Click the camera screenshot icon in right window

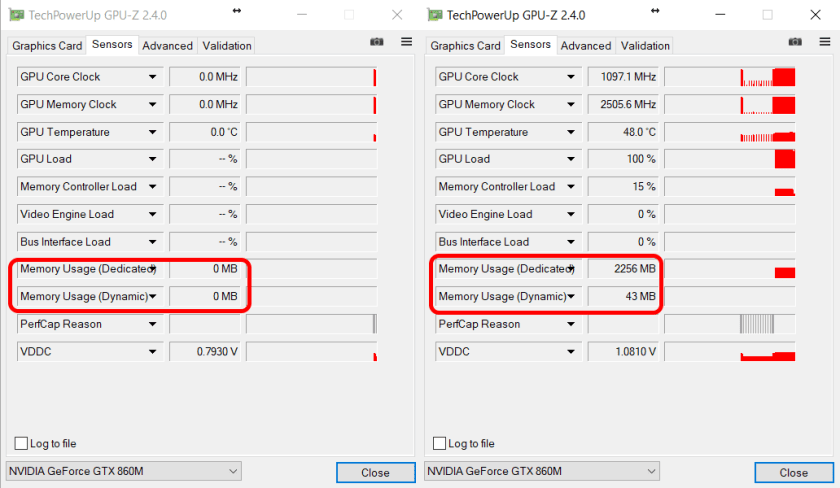tap(795, 42)
